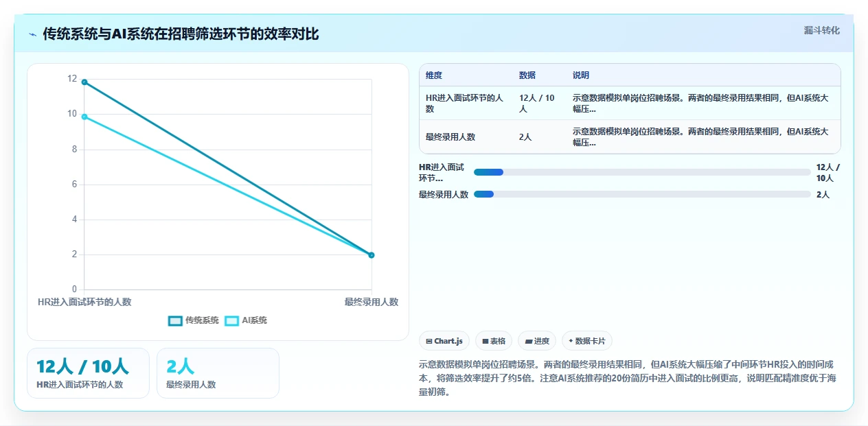The height and width of the screenshot is (426, 868).
Task: Click the 传统系统 legend color box
Action: coord(175,320)
